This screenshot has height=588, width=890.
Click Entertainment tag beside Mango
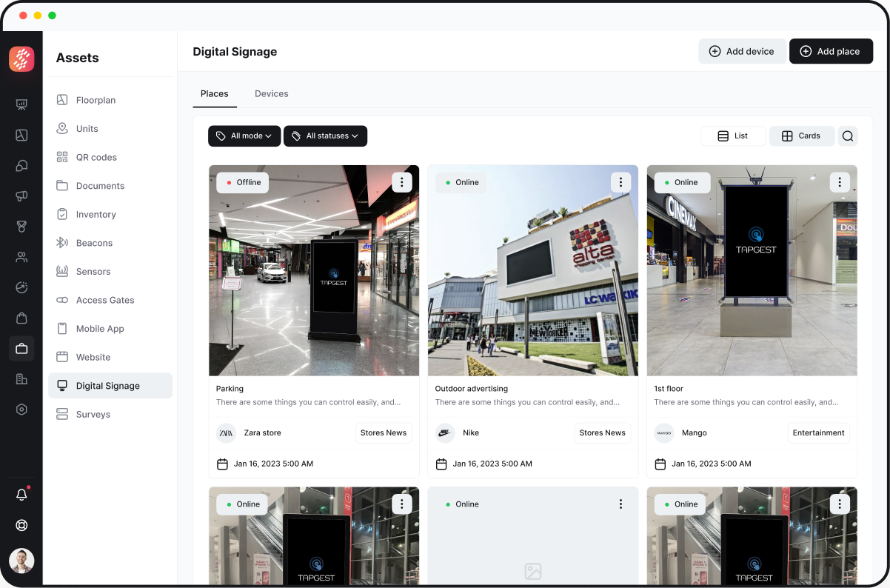818,433
